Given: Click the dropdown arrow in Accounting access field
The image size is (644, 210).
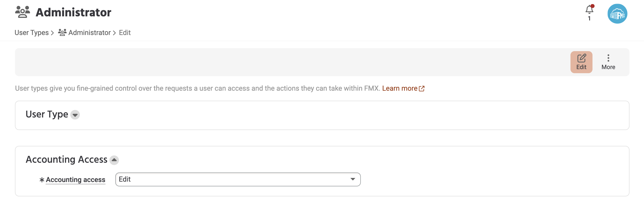Looking at the screenshot, I should [352, 179].
